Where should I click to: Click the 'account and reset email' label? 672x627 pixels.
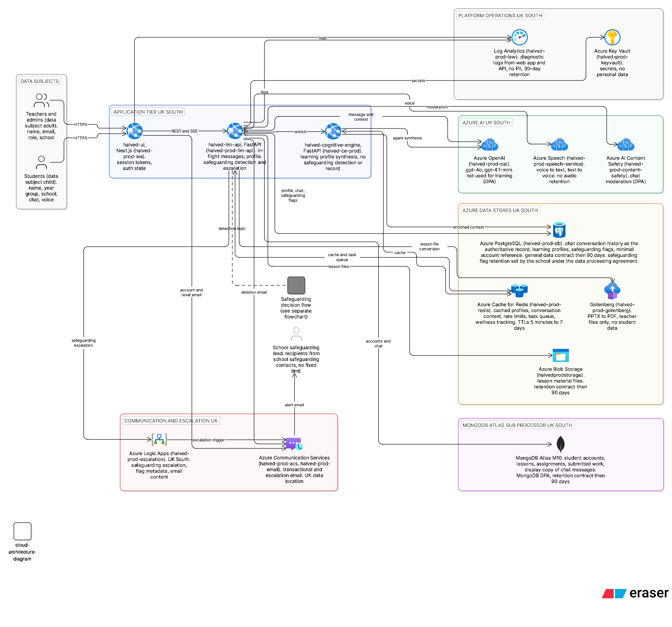[x=191, y=293]
